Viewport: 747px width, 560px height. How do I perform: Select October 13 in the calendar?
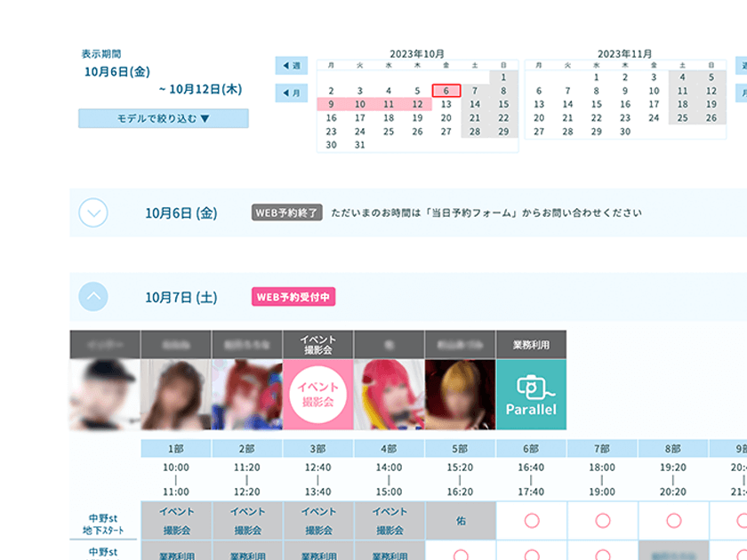(x=446, y=104)
